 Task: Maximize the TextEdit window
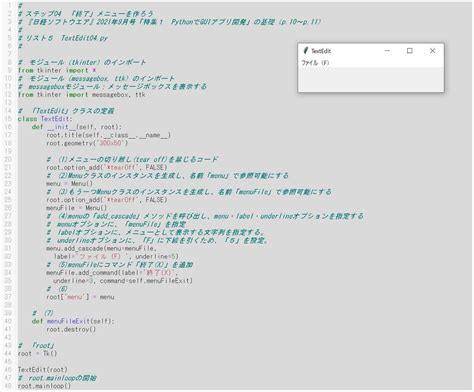coord(410,51)
